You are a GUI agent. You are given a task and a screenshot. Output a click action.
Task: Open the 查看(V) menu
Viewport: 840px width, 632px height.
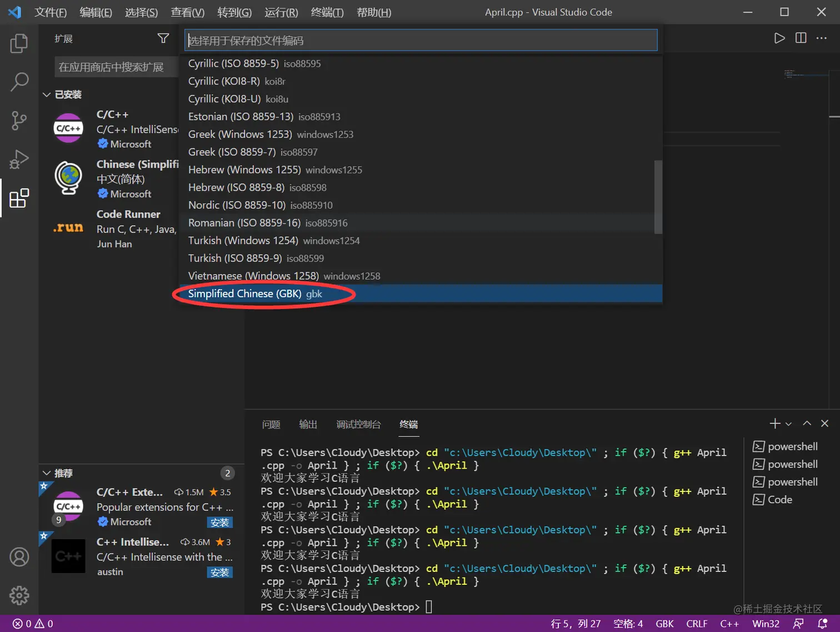187,12
